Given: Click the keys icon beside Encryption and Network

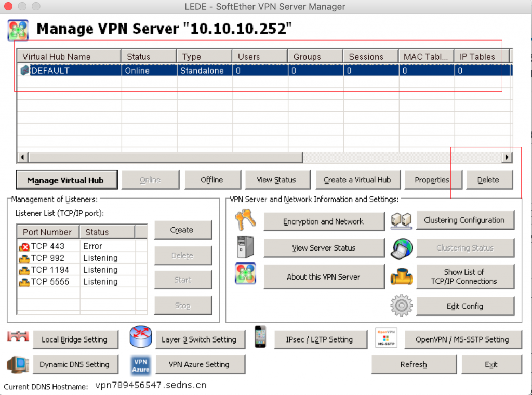Looking at the screenshot, I should tap(245, 220).
